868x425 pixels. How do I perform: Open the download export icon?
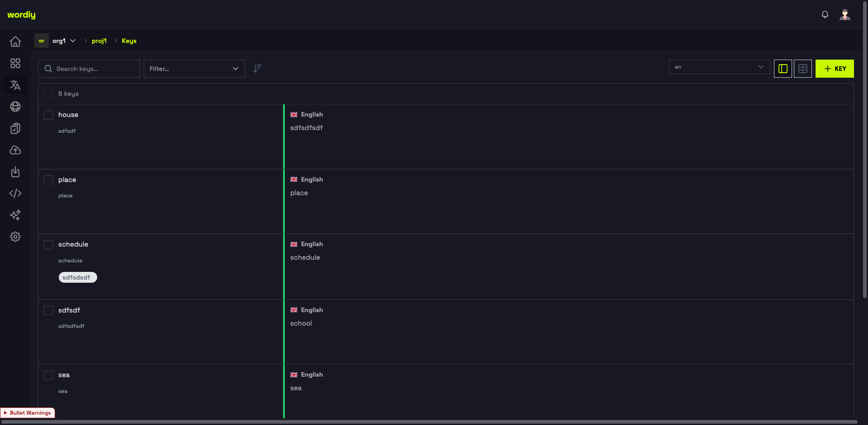[15, 172]
